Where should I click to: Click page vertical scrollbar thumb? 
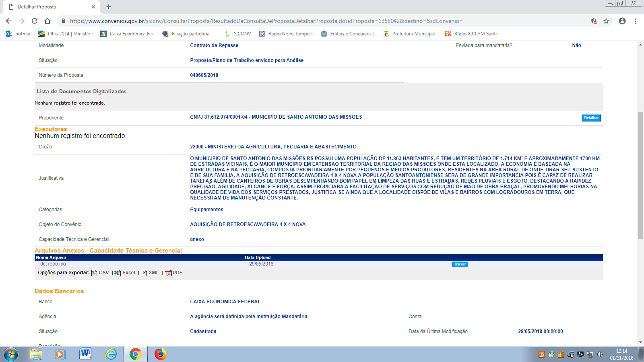click(x=640, y=175)
